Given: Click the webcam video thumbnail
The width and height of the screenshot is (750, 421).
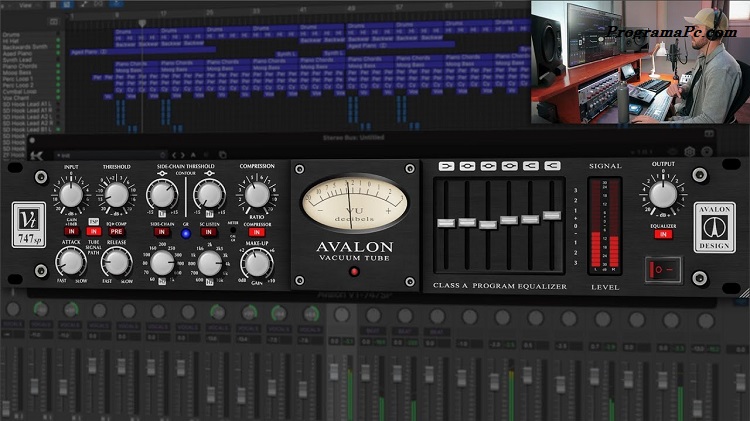Looking at the screenshot, I should (x=640, y=62).
